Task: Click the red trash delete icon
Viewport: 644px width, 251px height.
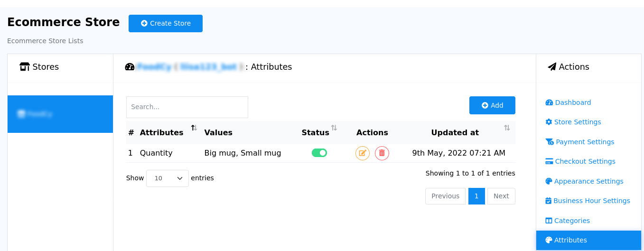Action: tap(382, 153)
